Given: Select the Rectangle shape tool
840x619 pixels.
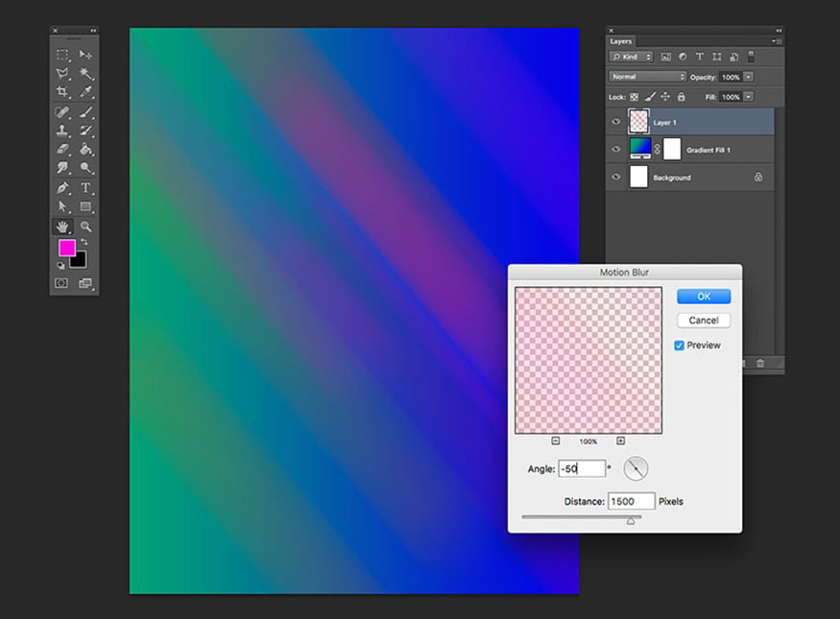Looking at the screenshot, I should [85, 206].
